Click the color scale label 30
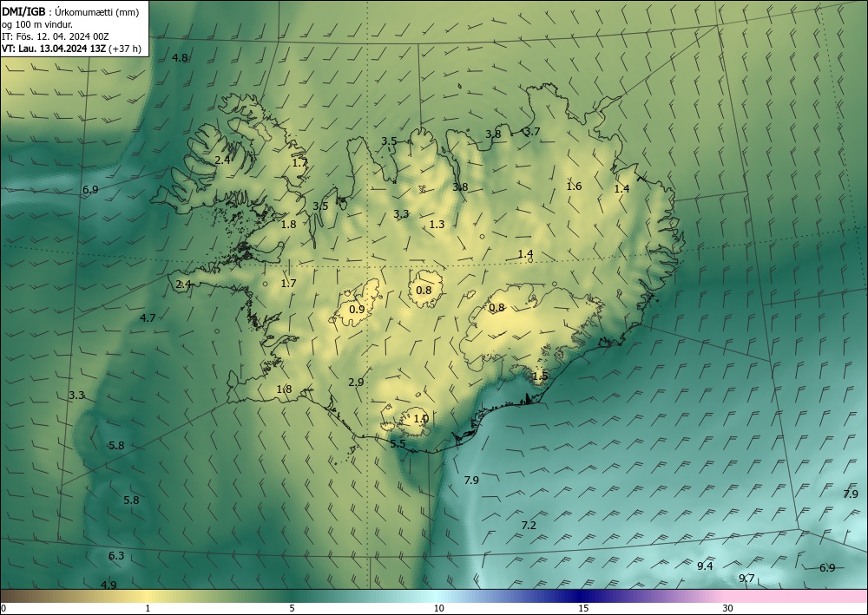The height and width of the screenshot is (615, 868). tap(728, 608)
